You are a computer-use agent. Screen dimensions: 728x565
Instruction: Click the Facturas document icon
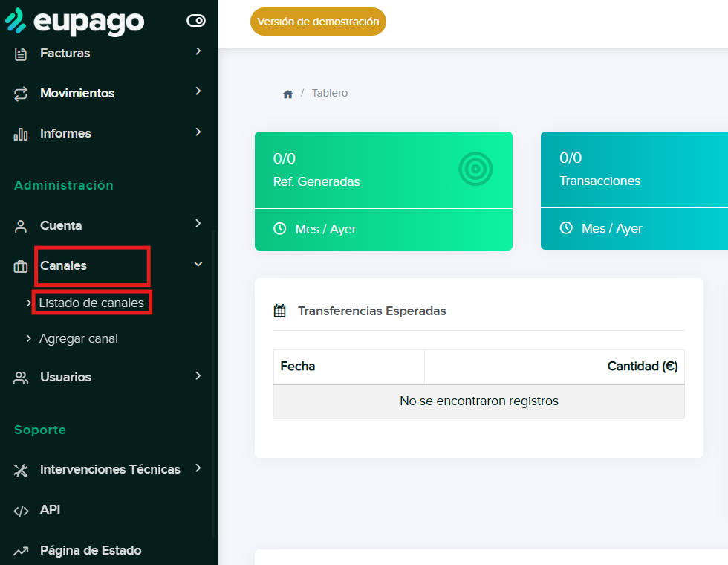click(21, 54)
